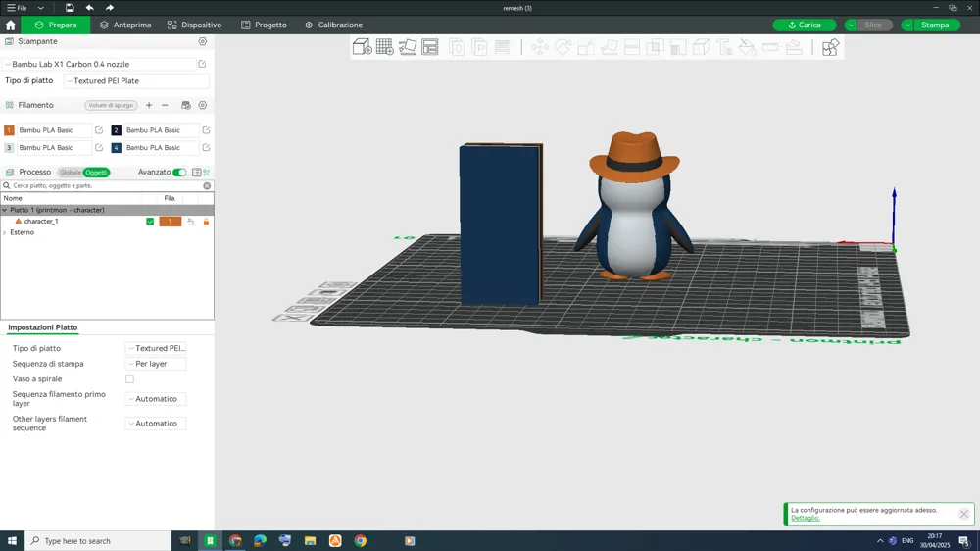Image resolution: width=980 pixels, height=551 pixels.
Task: Click the Split to objects icon
Action: [457, 47]
